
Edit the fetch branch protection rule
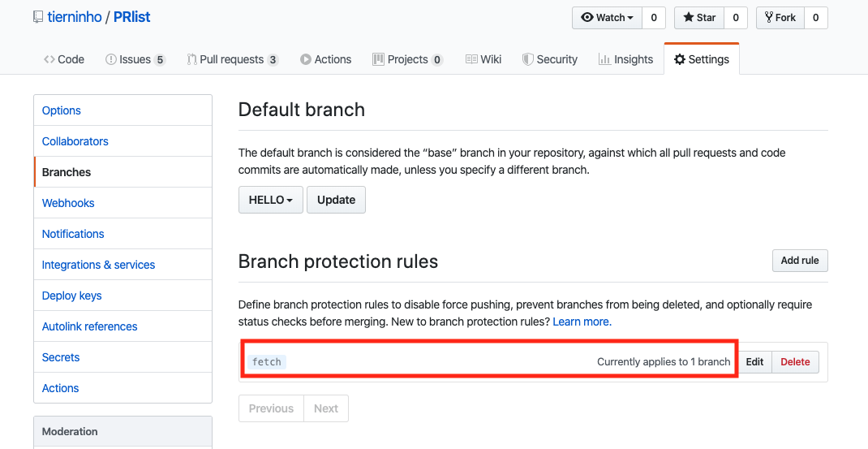tap(754, 362)
